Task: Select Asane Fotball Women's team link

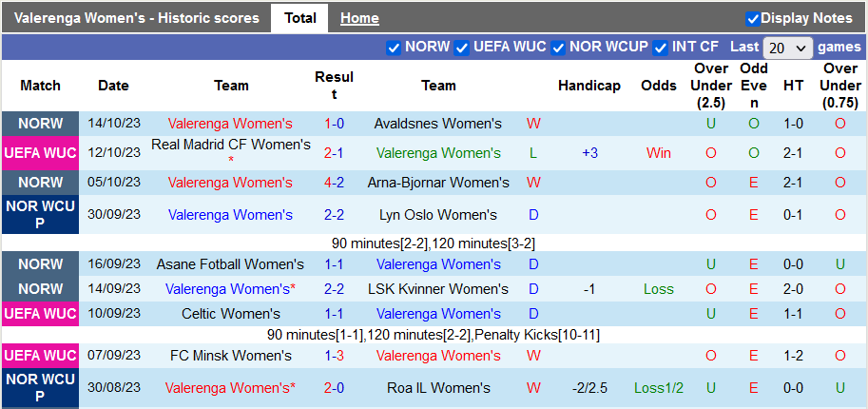Action: tap(231, 264)
